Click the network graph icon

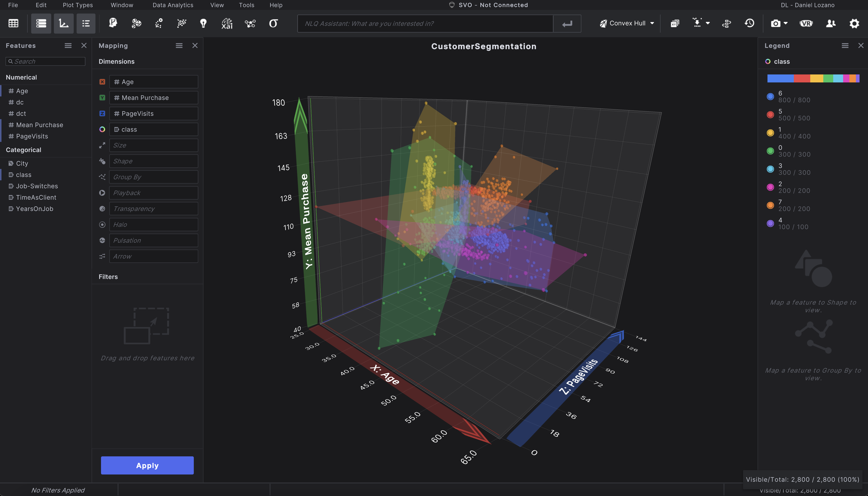(x=250, y=23)
